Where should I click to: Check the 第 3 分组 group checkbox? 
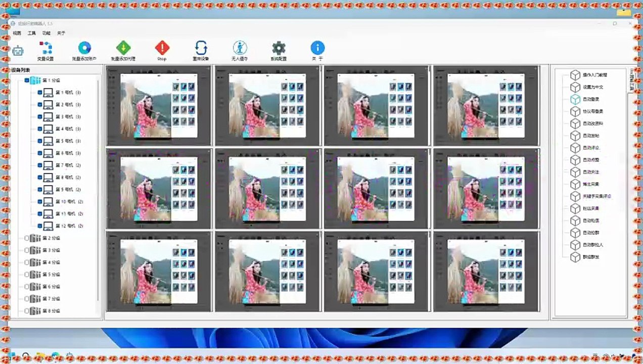tap(27, 250)
